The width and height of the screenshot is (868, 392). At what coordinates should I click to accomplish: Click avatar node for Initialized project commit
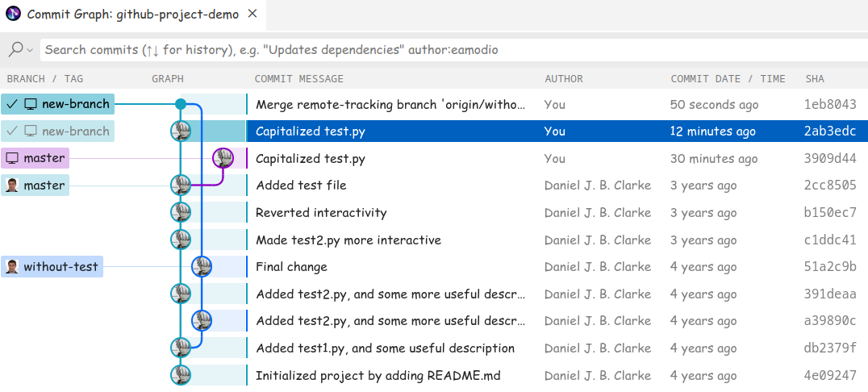[181, 375]
